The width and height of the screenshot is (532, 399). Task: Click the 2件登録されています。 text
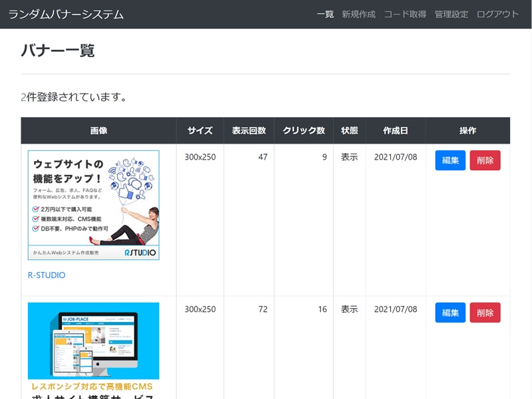click(x=74, y=97)
